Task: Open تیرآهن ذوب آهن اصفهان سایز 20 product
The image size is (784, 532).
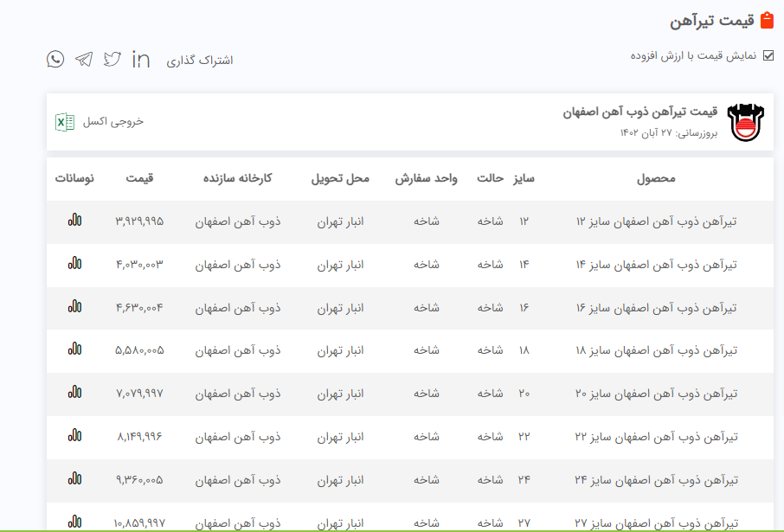Action: [656, 394]
